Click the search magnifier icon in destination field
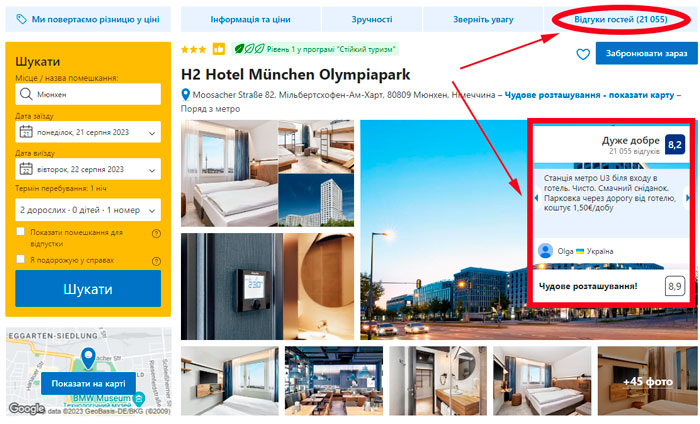 coord(26,94)
